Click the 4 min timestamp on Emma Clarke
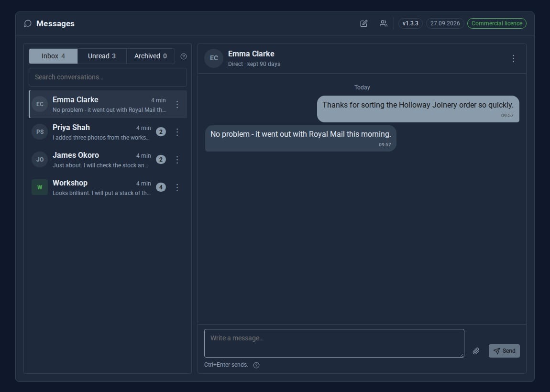The image size is (550, 392). tap(158, 100)
